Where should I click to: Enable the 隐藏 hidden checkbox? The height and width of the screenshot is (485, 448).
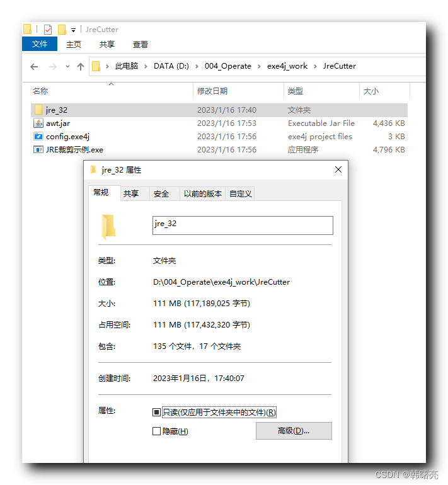(156, 431)
